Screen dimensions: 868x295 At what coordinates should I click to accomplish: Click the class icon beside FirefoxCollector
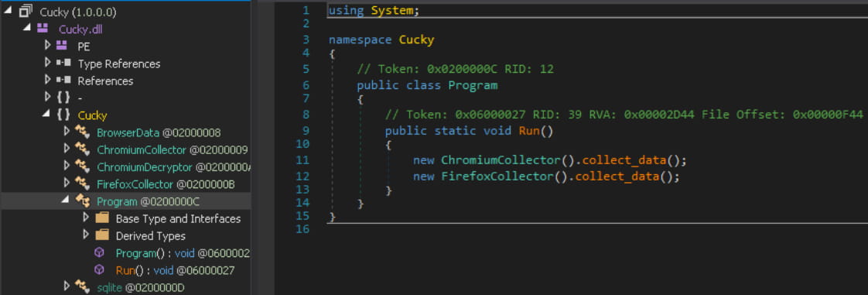(x=83, y=184)
